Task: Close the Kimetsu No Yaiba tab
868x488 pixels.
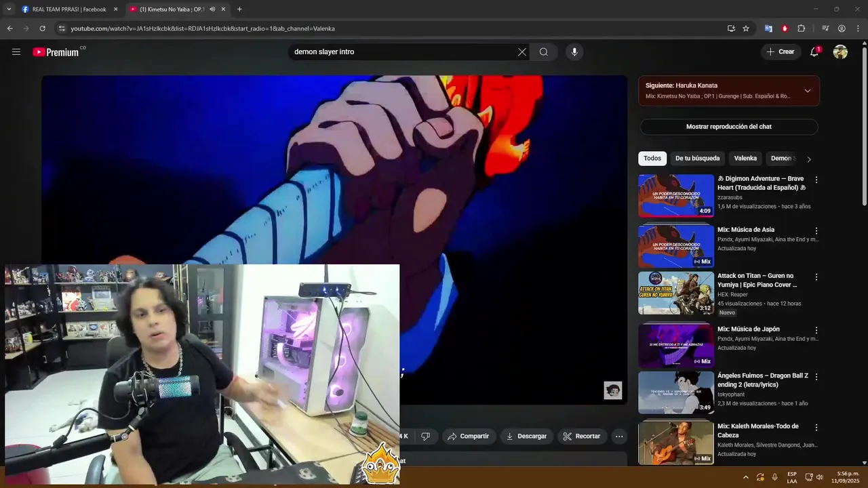Action: [x=223, y=9]
